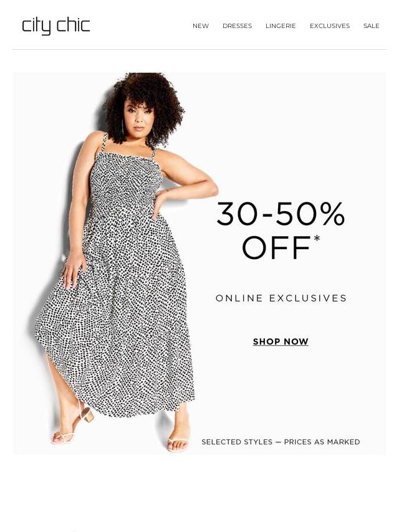Click the city chic logo
Viewport: 399px width, 532px height.
click(x=56, y=26)
